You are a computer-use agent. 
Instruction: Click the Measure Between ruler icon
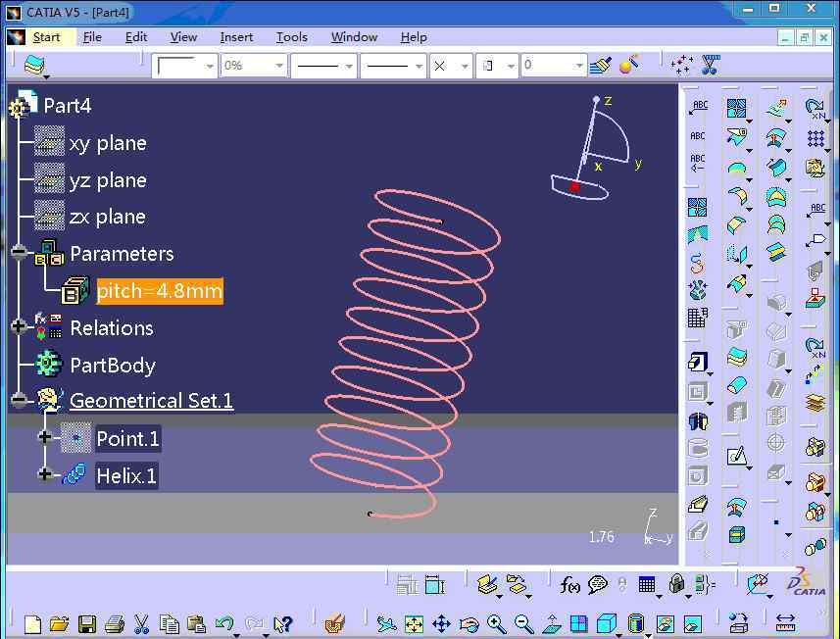point(785,623)
